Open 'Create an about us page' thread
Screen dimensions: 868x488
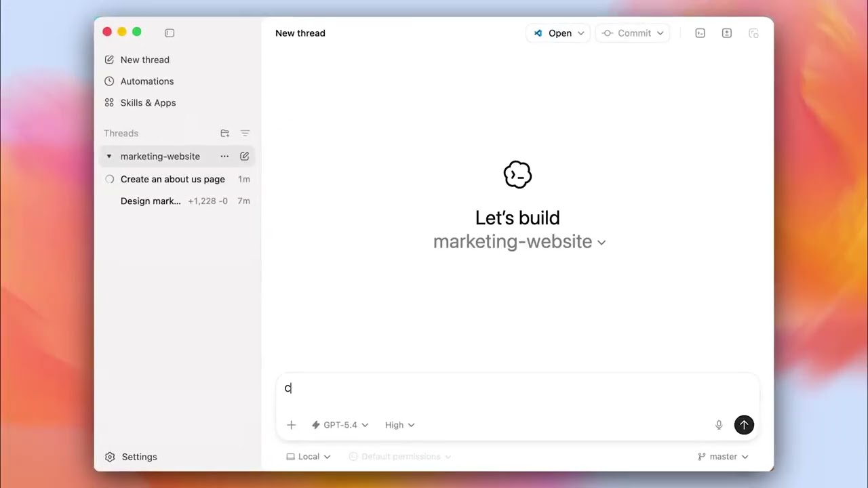(177, 180)
